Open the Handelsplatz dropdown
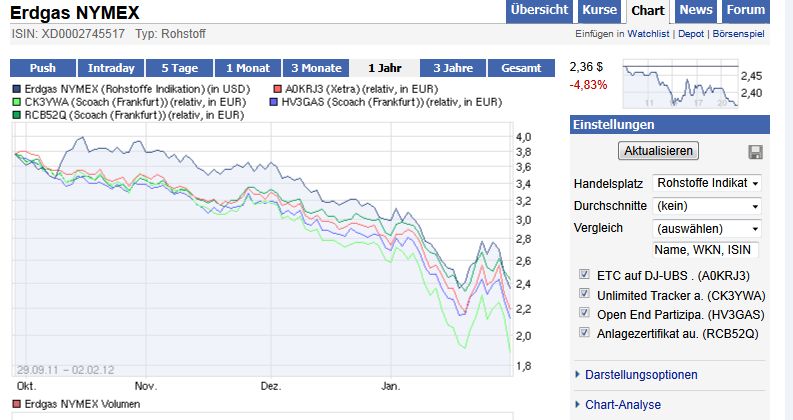The height and width of the screenshot is (420, 793). click(x=707, y=183)
